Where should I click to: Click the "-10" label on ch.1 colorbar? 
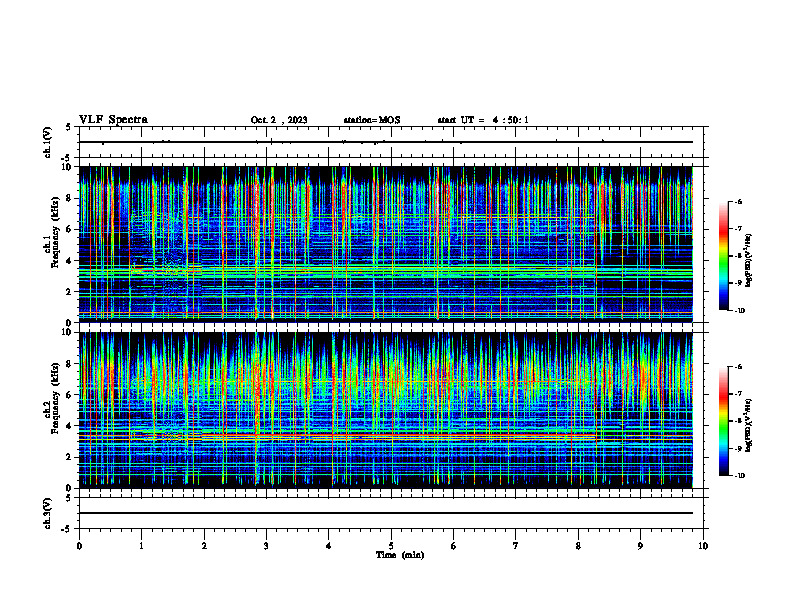tap(740, 310)
